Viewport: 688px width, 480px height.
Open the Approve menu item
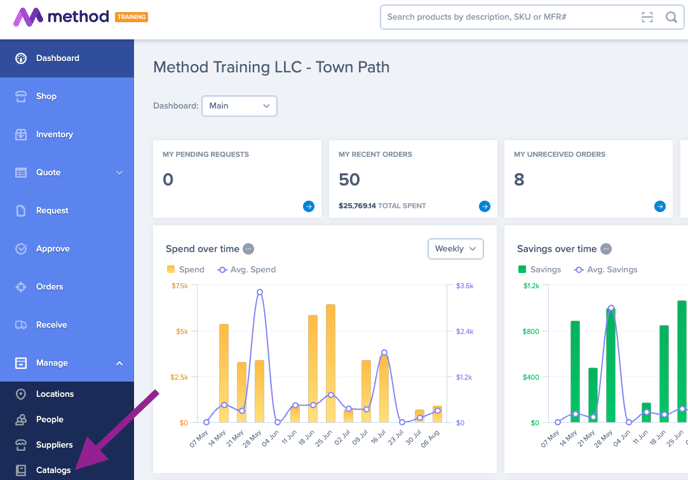[67, 249]
